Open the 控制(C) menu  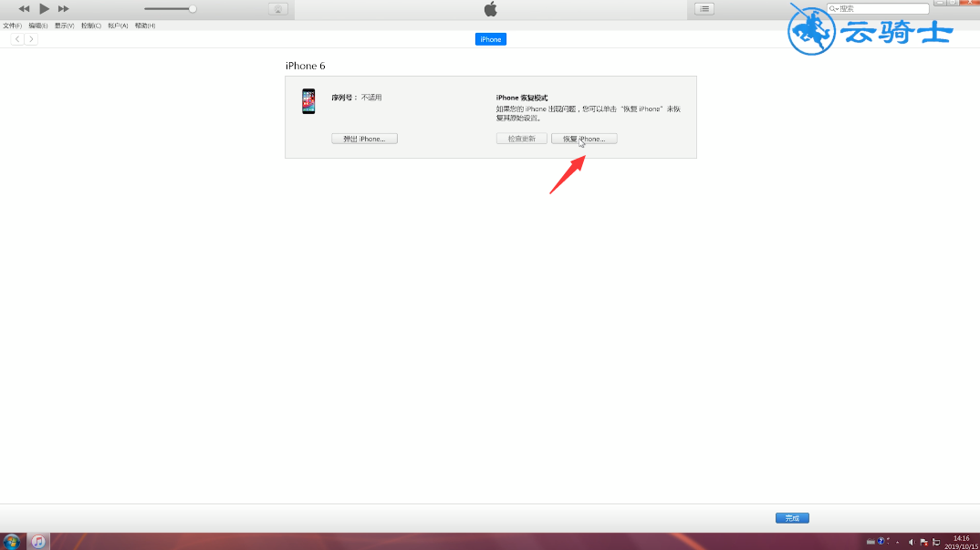tap(91, 26)
